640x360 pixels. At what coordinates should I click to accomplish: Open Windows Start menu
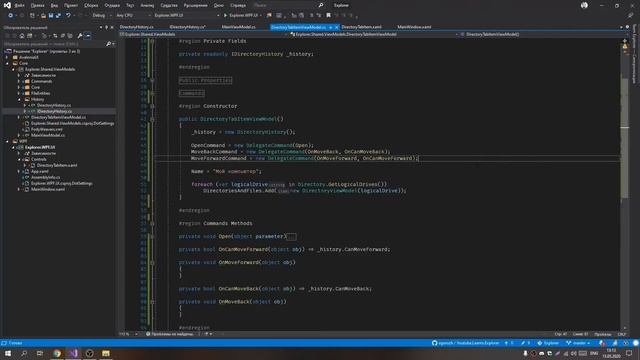click(8, 353)
